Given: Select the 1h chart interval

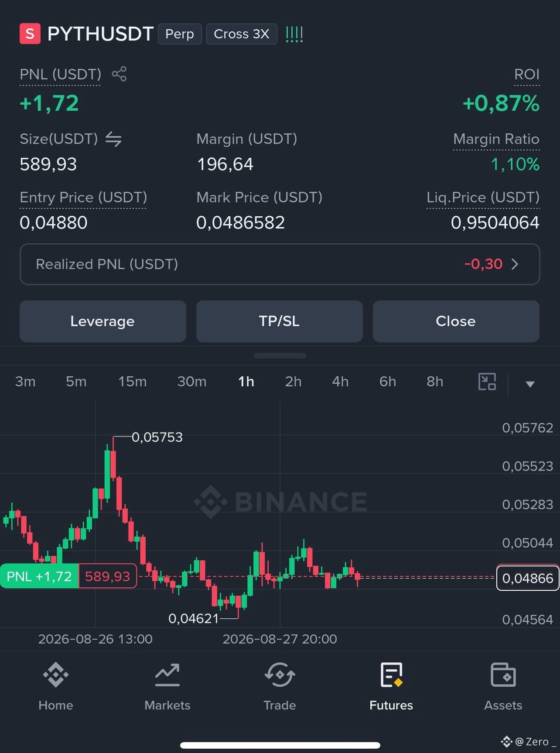Looking at the screenshot, I should pyautogui.click(x=246, y=382).
